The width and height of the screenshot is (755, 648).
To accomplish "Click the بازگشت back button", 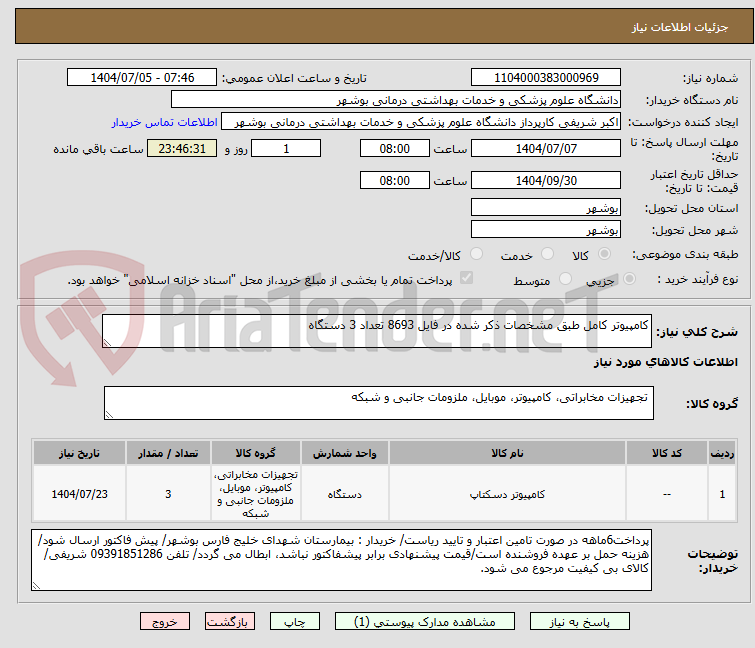I will tap(229, 621).
